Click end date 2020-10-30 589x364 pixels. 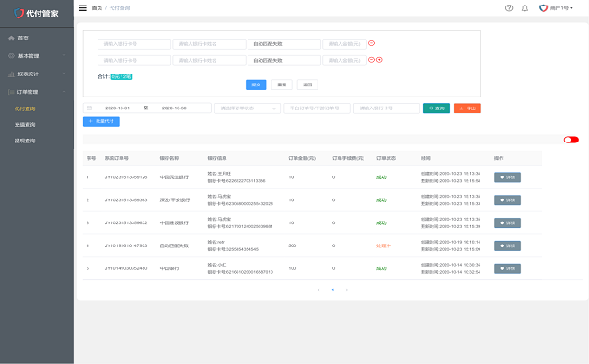[174, 108]
